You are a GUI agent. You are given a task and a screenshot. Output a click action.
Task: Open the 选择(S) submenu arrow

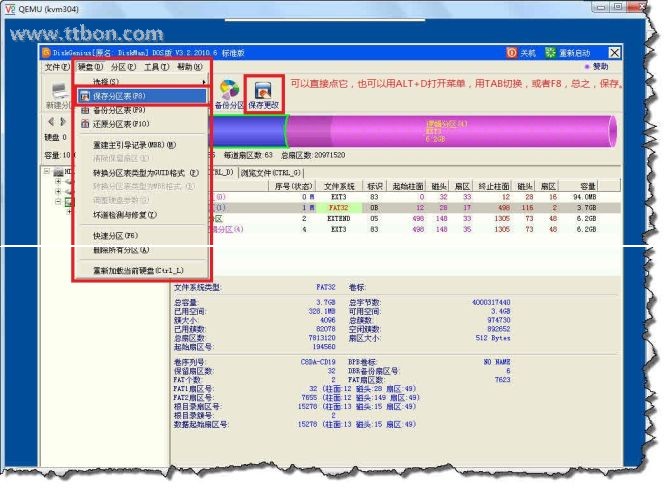[204, 82]
